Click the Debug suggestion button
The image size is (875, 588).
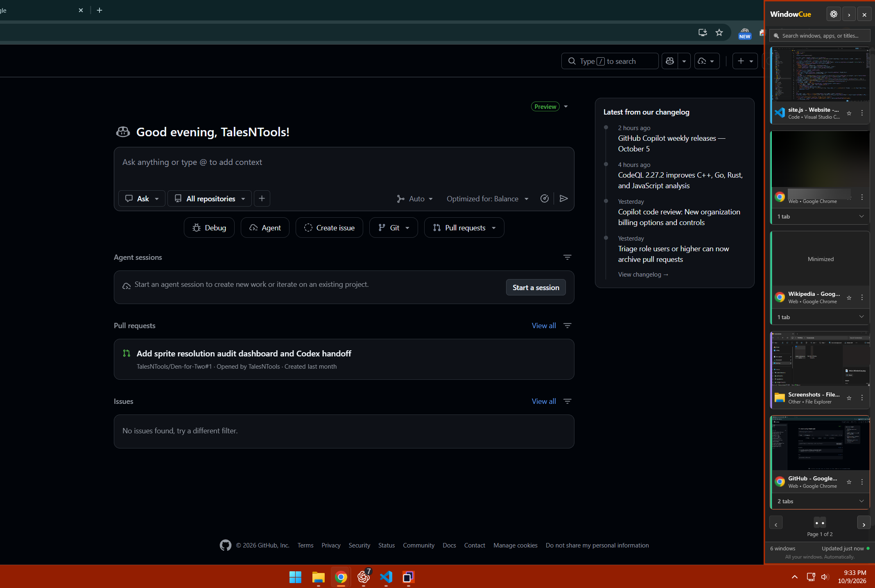pos(209,228)
